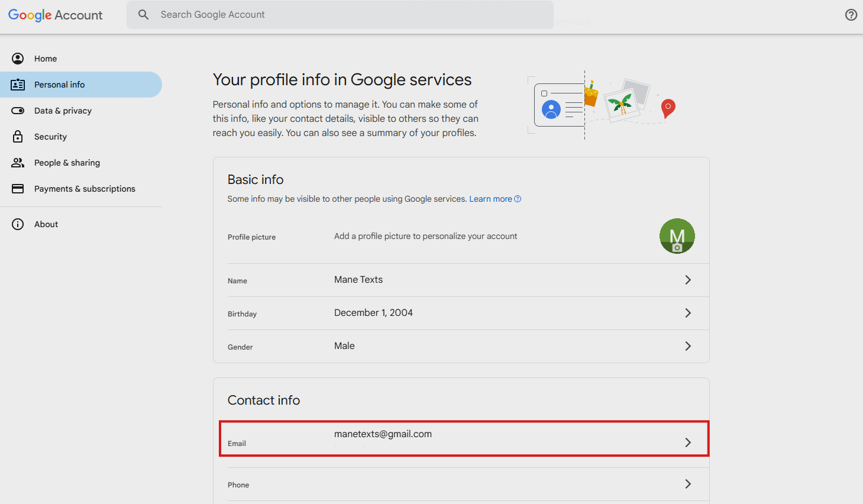Select Personal info menu item
Viewport: 863px width, 504px height.
[81, 85]
